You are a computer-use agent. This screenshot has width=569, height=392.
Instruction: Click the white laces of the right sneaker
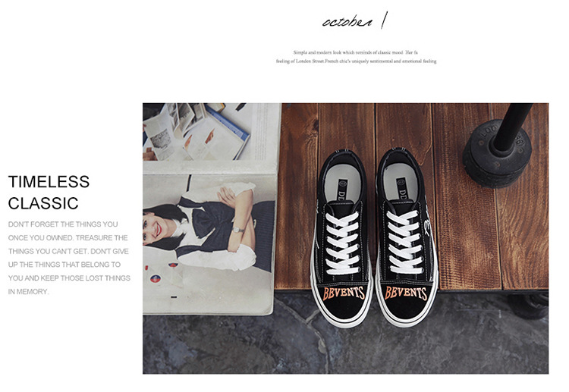404,242
